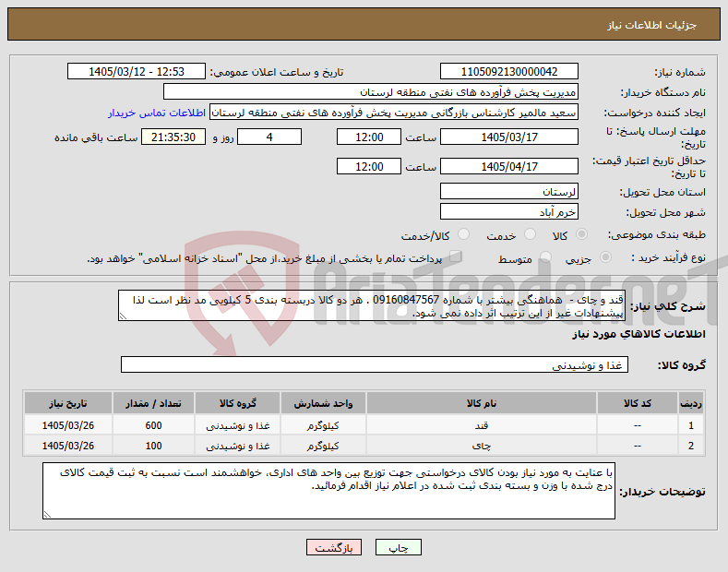Viewport: 728px width, 572px height.
Task: Click the need number field 1105092130000042
Action: point(508,72)
